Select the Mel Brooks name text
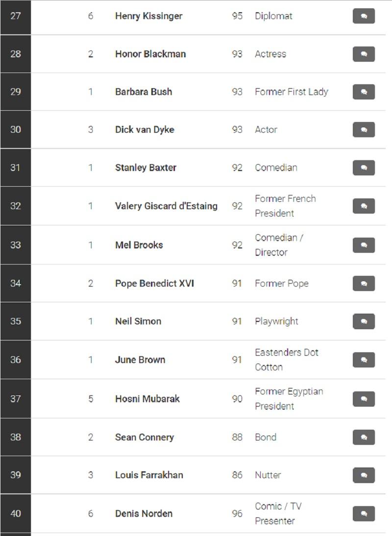Image resolution: width=392 pixels, height=536 pixels. coord(139,245)
